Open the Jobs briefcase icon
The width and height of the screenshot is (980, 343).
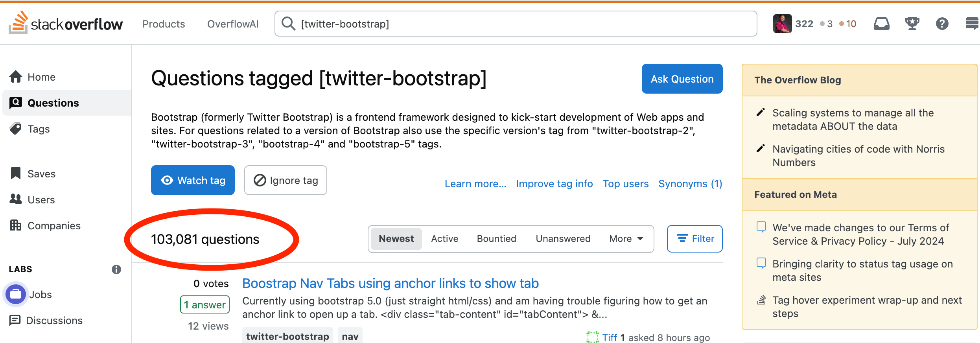16,294
